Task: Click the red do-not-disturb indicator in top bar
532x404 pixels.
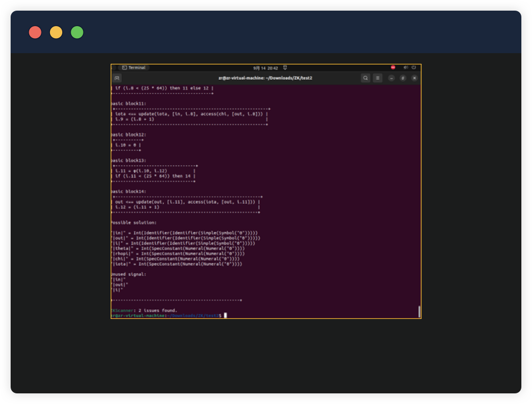Action: 393,68
